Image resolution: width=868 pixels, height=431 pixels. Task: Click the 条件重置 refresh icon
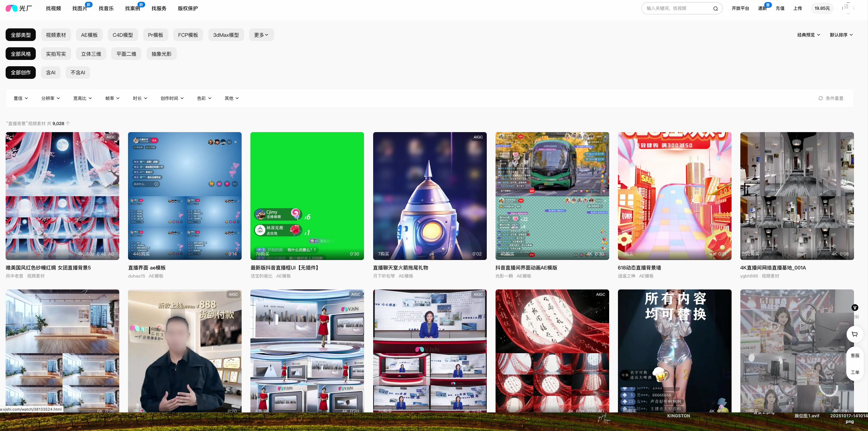pyautogui.click(x=821, y=98)
